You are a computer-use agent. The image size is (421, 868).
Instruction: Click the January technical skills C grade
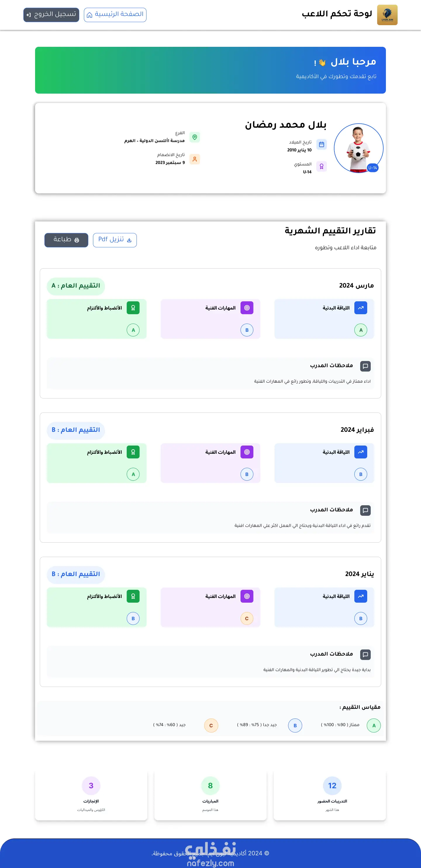(246, 618)
